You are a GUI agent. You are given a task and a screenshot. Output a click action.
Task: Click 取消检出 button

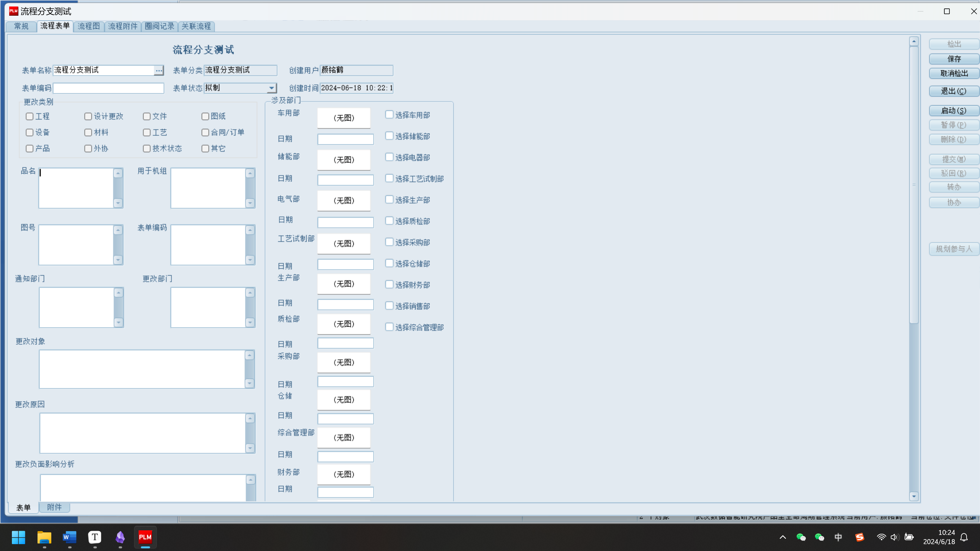[x=954, y=73]
